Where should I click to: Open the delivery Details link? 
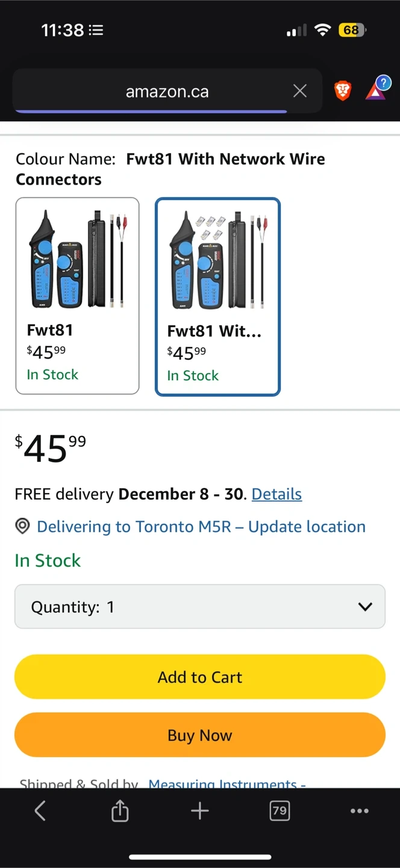277,494
